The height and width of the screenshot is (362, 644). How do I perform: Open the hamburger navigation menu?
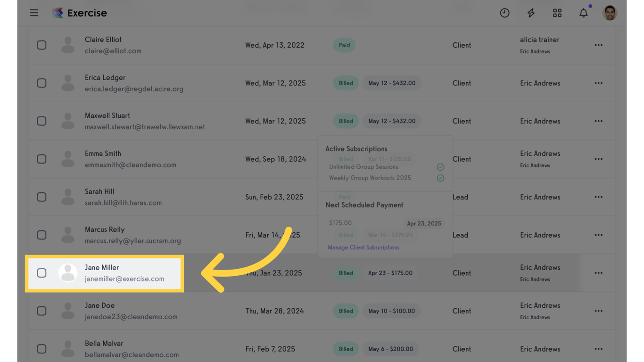pyautogui.click(x=34, y=13)
